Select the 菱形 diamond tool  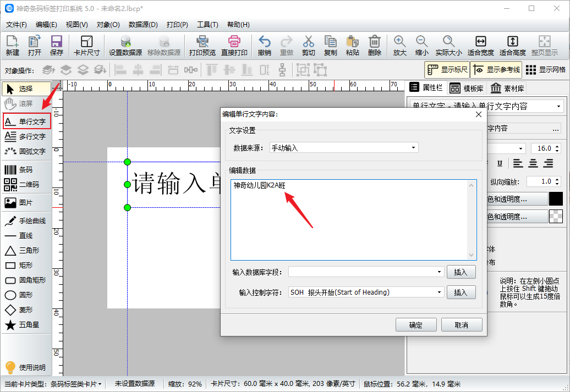(x=27, y=310)
